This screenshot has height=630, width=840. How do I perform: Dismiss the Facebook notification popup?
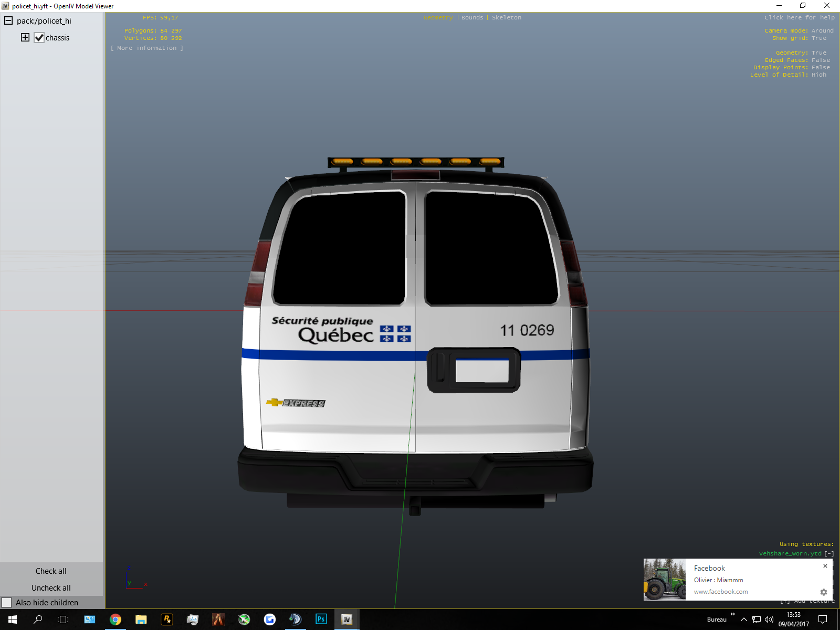pos(825,566)
